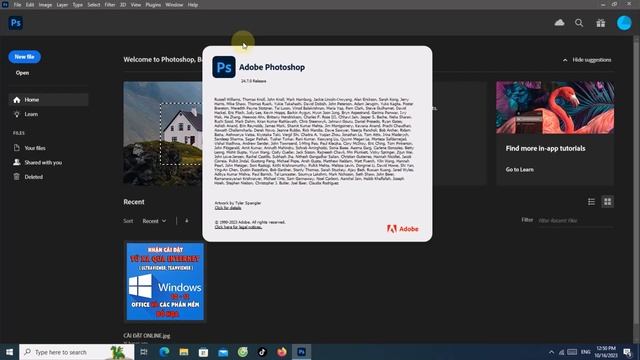Image resolution: width=640 pixels, height=360 pixels.
Task: Open the File menu
Action: (18, 5)
